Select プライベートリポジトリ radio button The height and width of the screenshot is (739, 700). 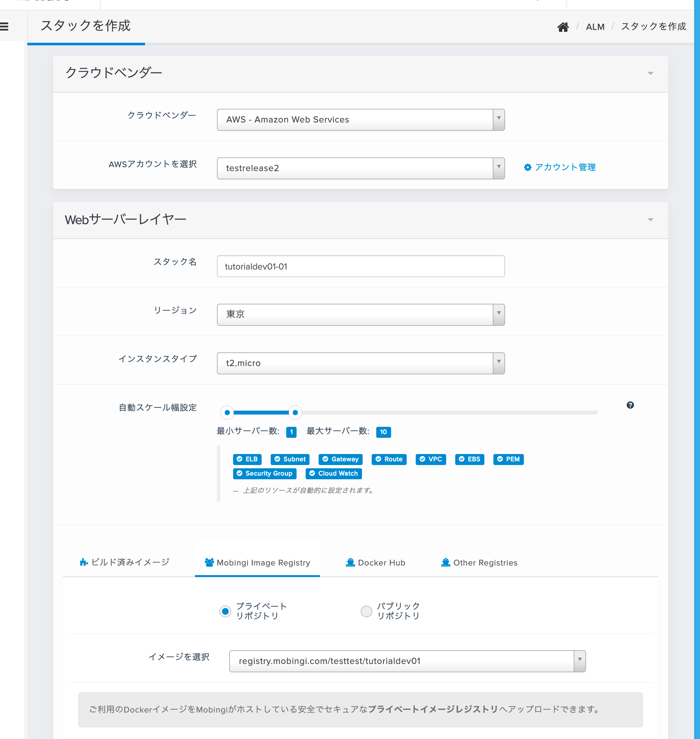pos(225,611)
